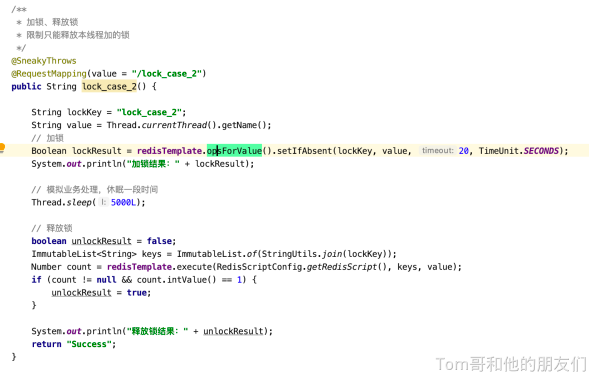Click the return "Success" statement

(x=74, y=344)
